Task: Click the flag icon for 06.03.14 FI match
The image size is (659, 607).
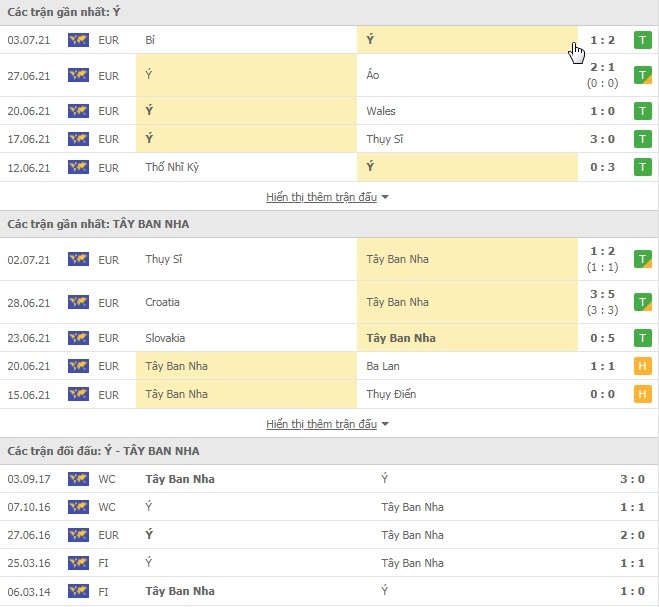Action: pos(78,591)
